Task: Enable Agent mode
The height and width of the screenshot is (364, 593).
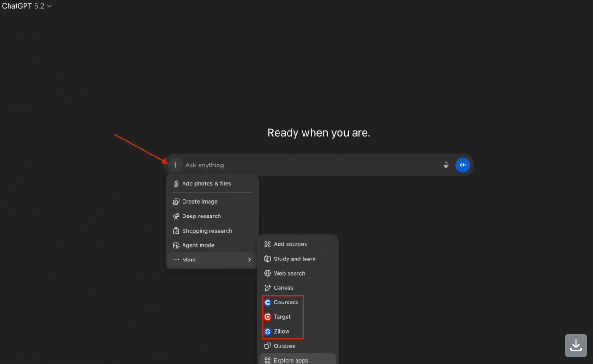Action: (198, 245)
